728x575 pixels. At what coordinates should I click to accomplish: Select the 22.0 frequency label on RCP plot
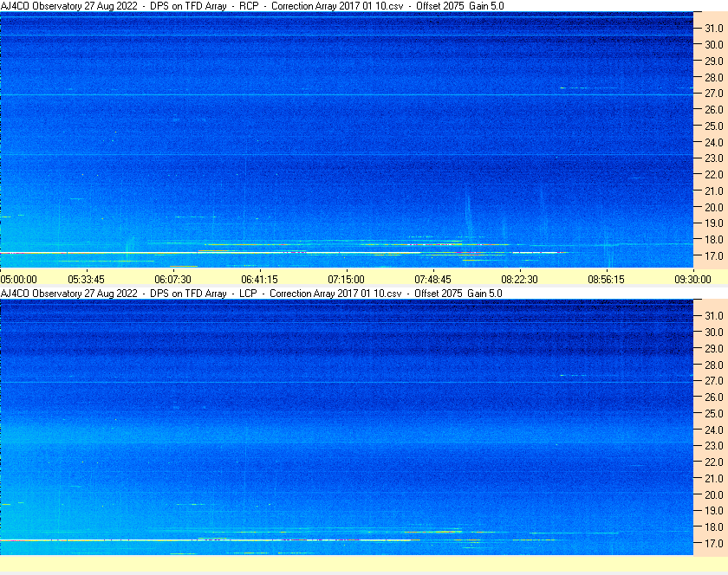714,175
